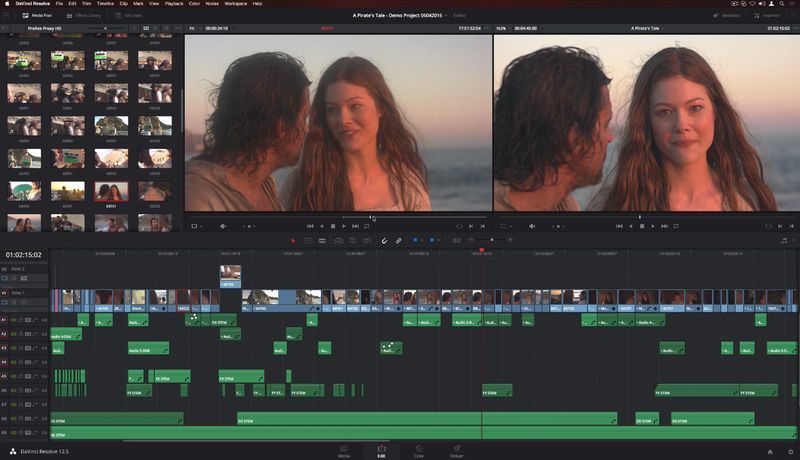Open the Trim menu
800x460 pixels.
87,4
